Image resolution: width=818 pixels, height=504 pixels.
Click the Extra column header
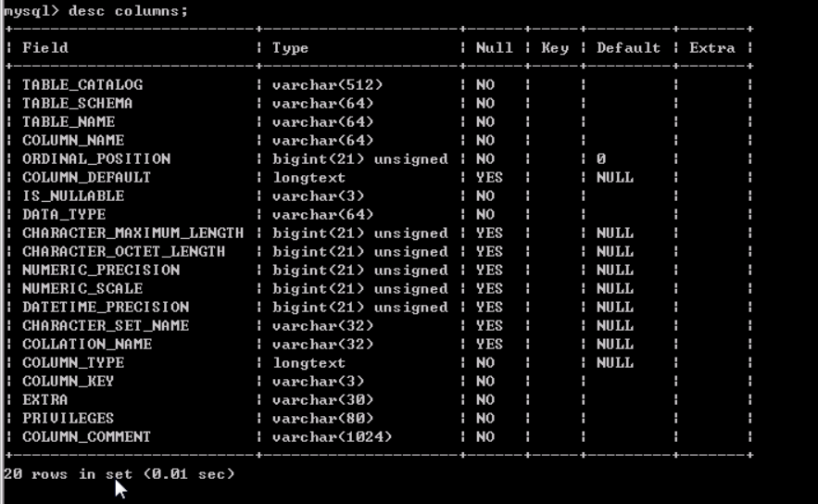(712, 48)
